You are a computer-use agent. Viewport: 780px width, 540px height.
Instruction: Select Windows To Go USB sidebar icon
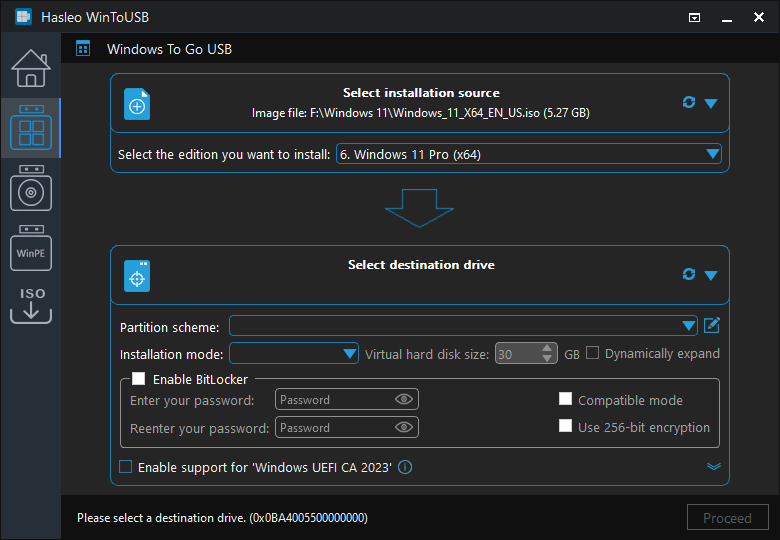[x=31, y=128]
